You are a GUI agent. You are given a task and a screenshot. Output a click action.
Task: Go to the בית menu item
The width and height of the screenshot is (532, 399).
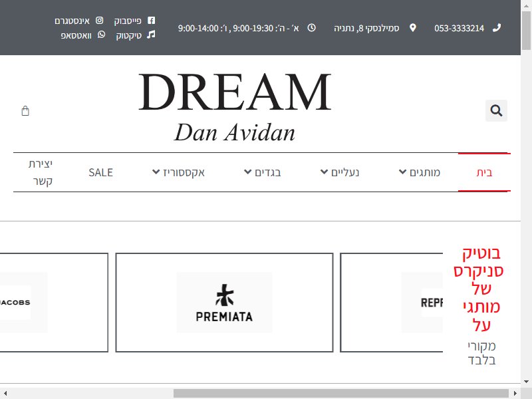point(484,172)
